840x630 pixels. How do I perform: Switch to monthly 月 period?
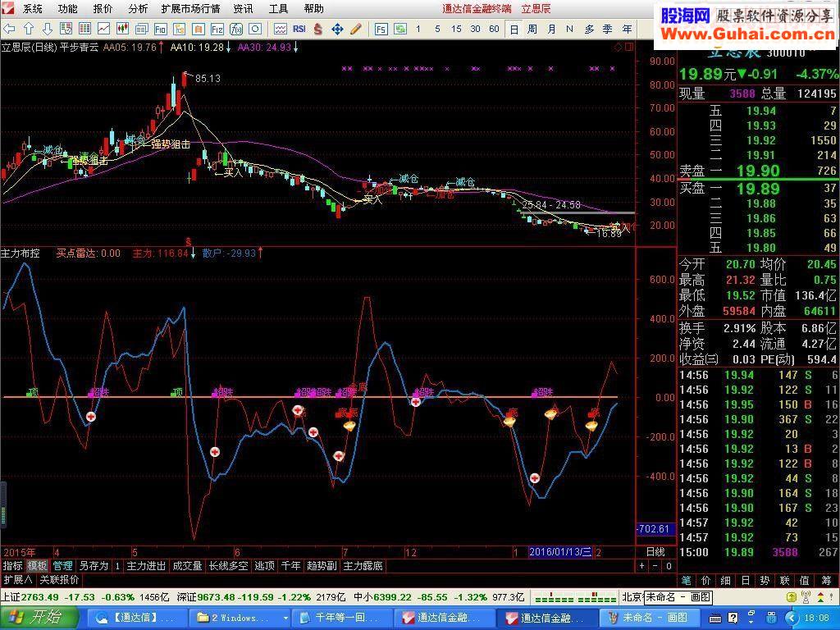[x=551, y=30]
